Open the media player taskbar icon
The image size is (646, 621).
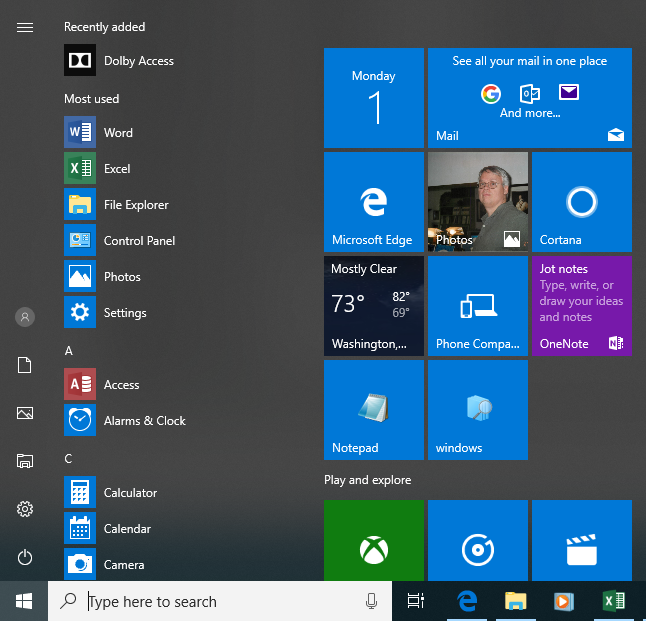coord(563,601)
